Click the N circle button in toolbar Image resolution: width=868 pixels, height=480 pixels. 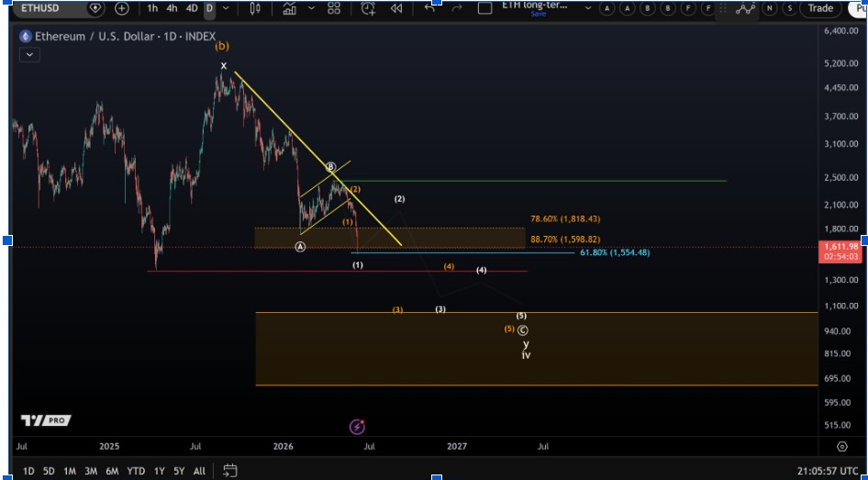(770, 8)
